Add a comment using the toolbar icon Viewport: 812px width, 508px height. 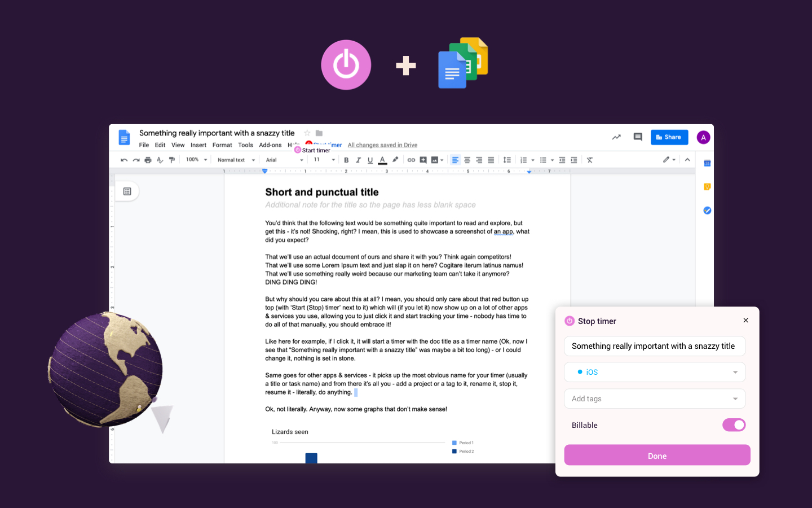coord(423,160)
